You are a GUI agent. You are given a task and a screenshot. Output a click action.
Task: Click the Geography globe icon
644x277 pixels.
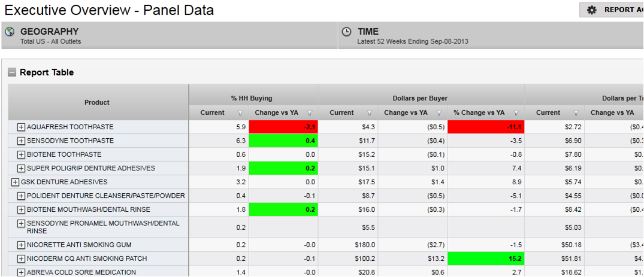coord(10,32)
